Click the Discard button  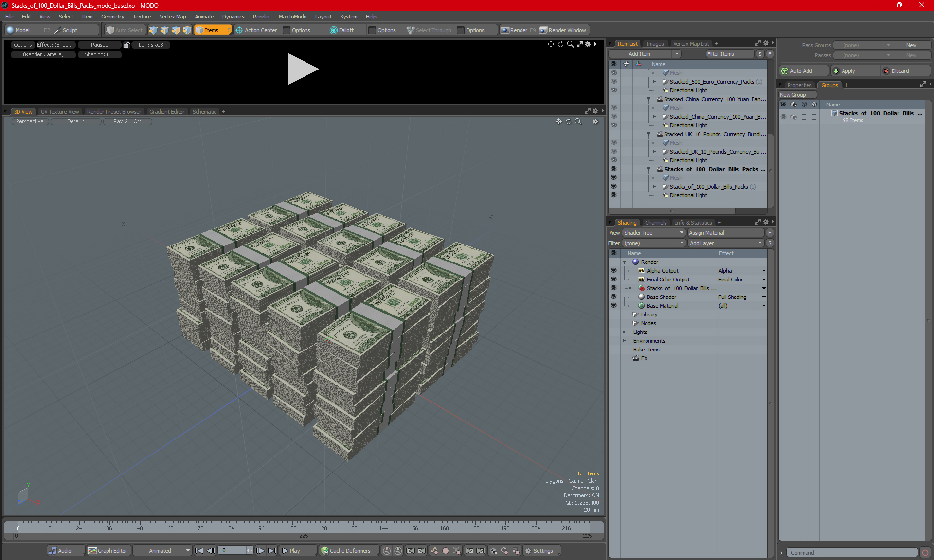tap(906, 71)
